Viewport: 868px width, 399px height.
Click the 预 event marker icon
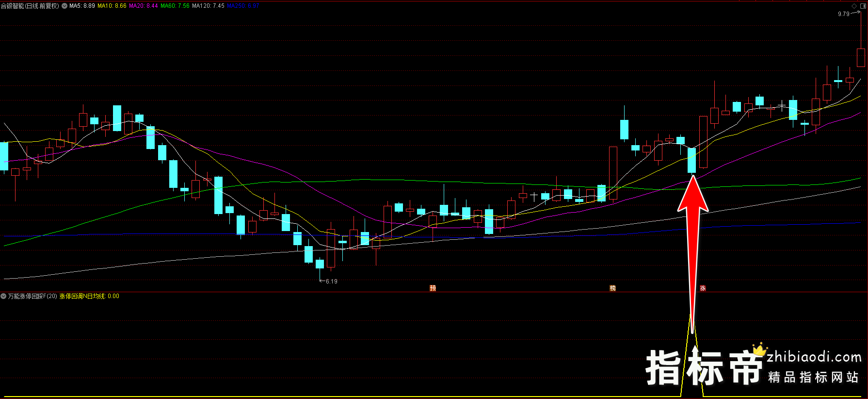(433, 288)
